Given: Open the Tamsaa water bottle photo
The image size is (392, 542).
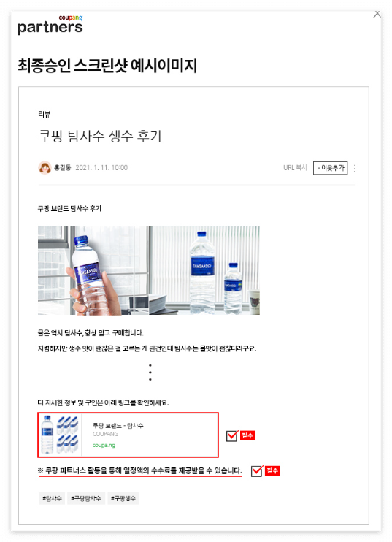Looking at the screenshot, I should tap(148, 270).
